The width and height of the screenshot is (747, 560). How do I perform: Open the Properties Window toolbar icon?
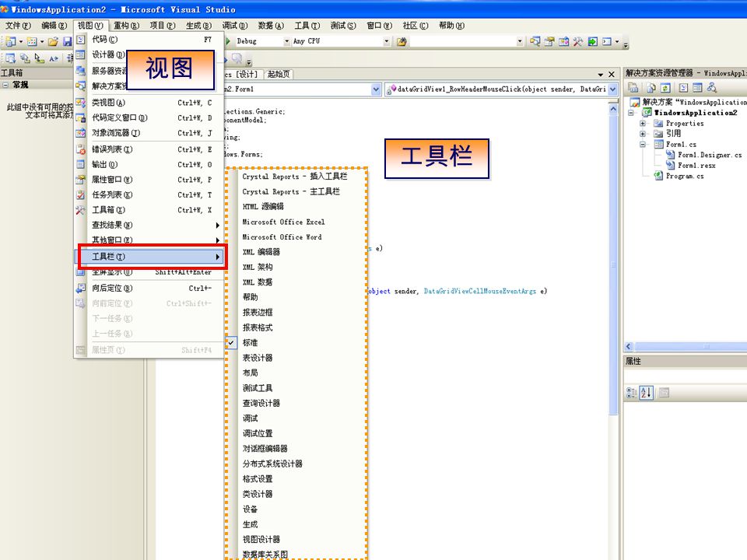click(549, 41)
